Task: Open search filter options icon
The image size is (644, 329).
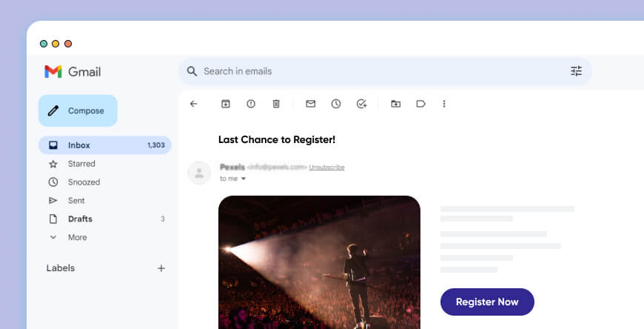Action: [576, 71]
